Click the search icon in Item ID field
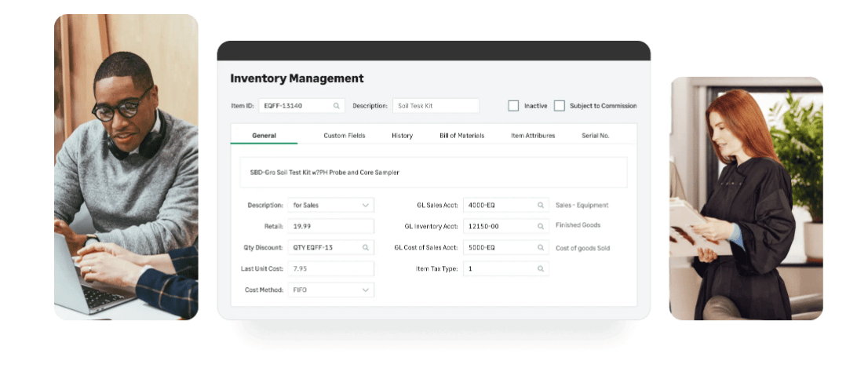The width and height of the screenshot is (868, 379). click(337, 106)
